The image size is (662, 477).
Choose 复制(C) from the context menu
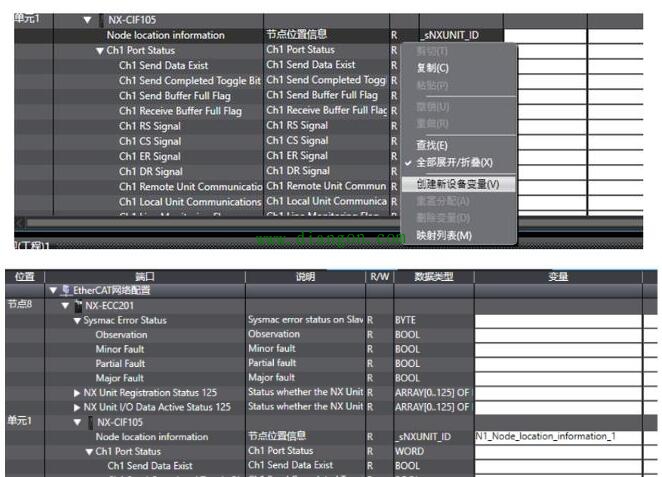(x=432, y=68)
